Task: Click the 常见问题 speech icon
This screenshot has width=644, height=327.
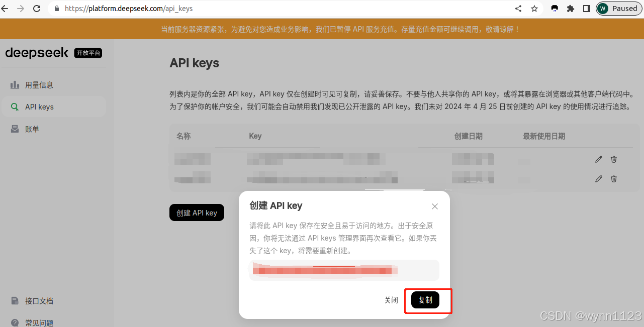Action: [x=15, y=322]
